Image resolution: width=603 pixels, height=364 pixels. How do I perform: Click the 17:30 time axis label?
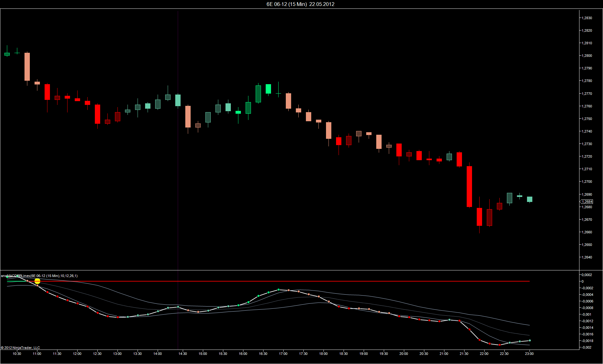point(303,354)
